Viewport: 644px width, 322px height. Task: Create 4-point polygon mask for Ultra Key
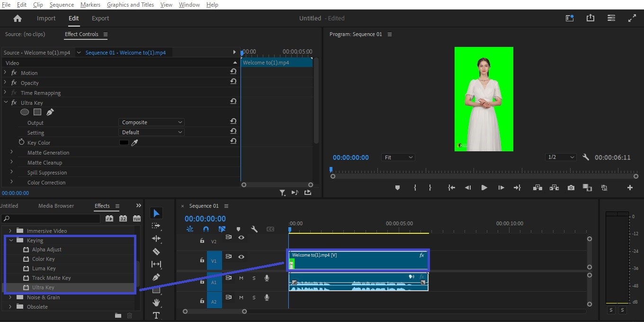click(37, 112)
